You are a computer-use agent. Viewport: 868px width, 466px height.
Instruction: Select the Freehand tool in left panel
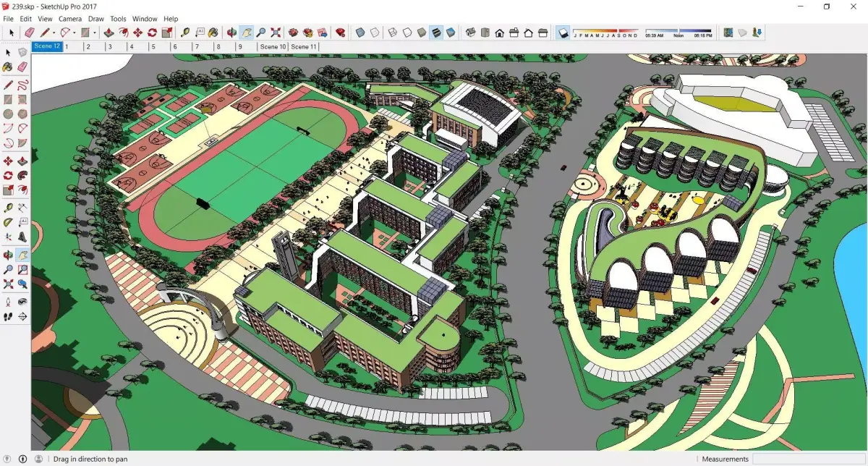point(22,85)
